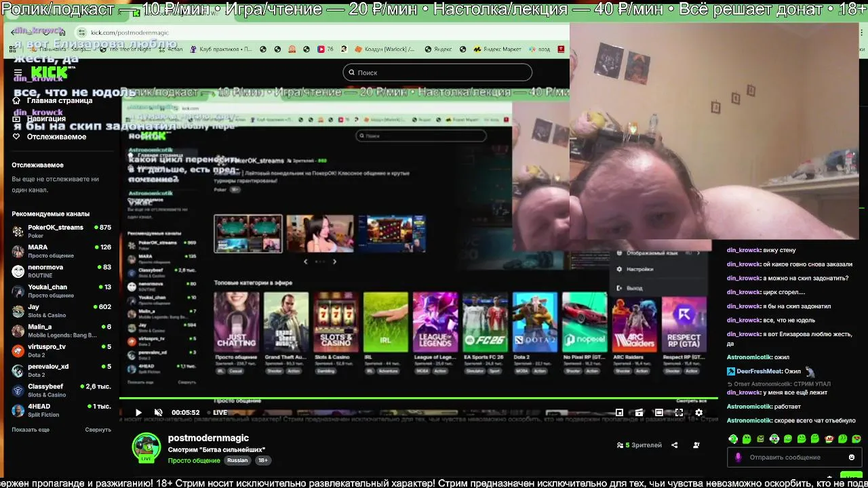This screenshot has width=868, height=488.
Task: Click the Kick search field
Action: point(437,73)
